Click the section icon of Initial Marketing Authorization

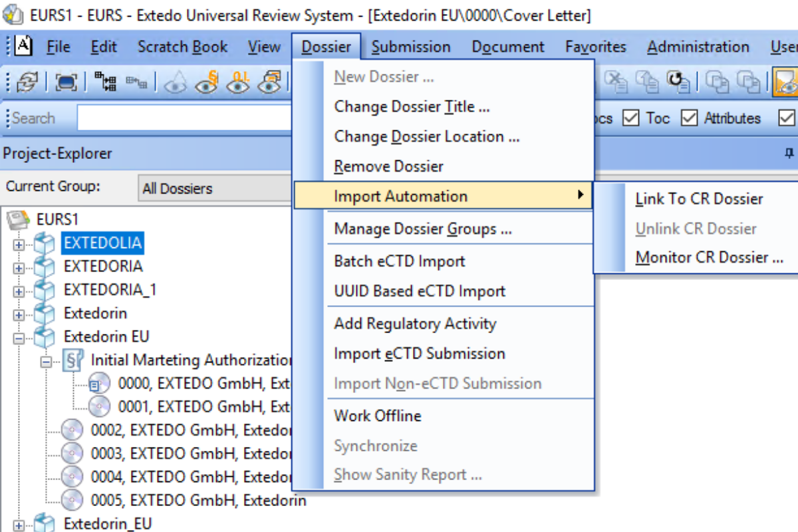click(x=72, y=360)
